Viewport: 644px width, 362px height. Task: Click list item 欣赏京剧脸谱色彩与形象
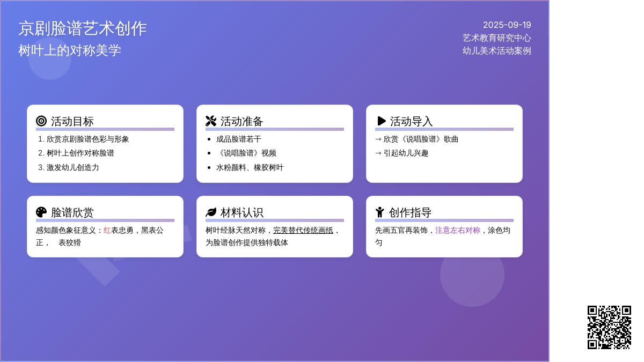[x=87, y=139]
